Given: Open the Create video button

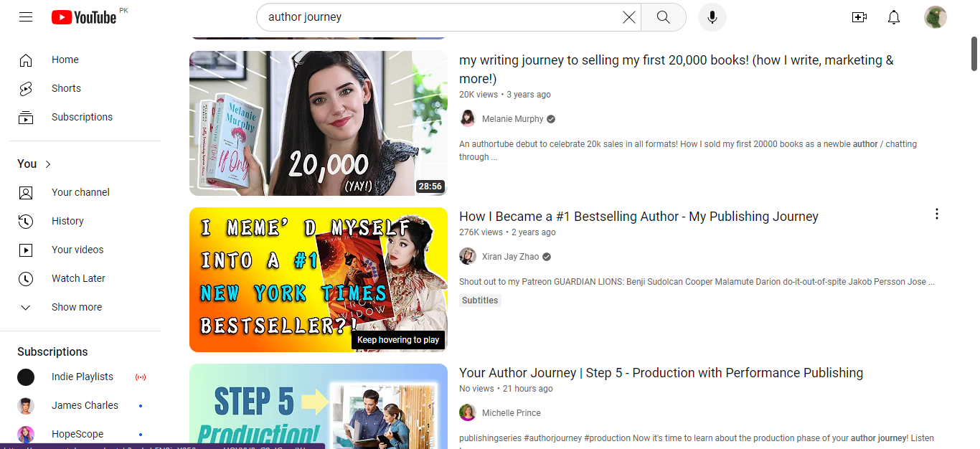Looking at the screenshot, I should pos(859,17).
